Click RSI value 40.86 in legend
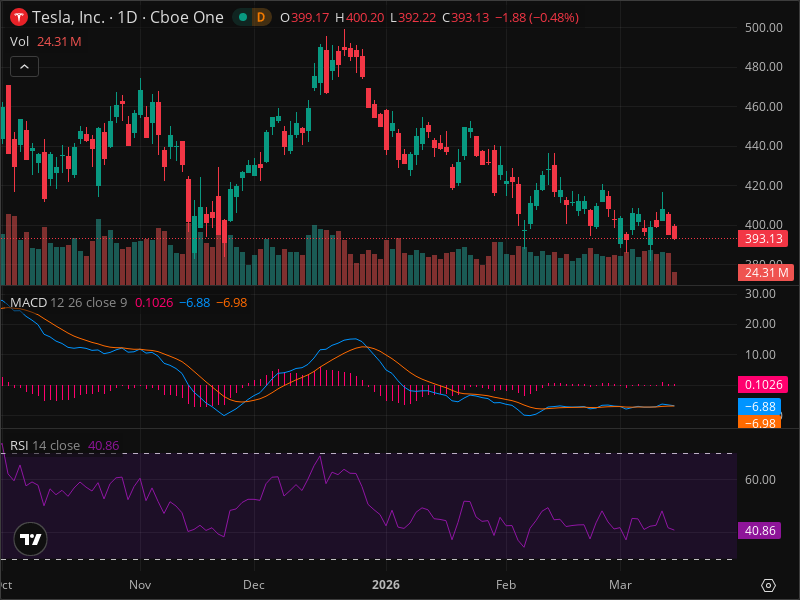 pyautogui.click(x=104, y=445)
